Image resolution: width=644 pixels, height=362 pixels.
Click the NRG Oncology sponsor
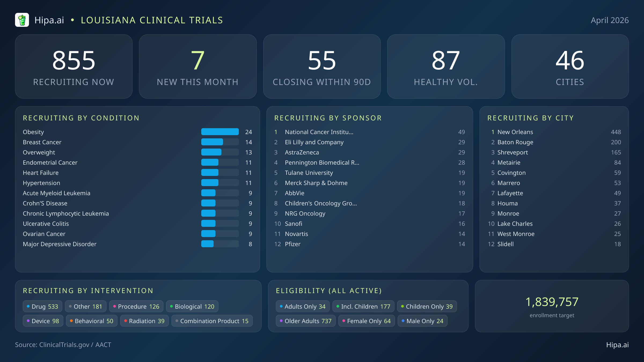point(369,213)
